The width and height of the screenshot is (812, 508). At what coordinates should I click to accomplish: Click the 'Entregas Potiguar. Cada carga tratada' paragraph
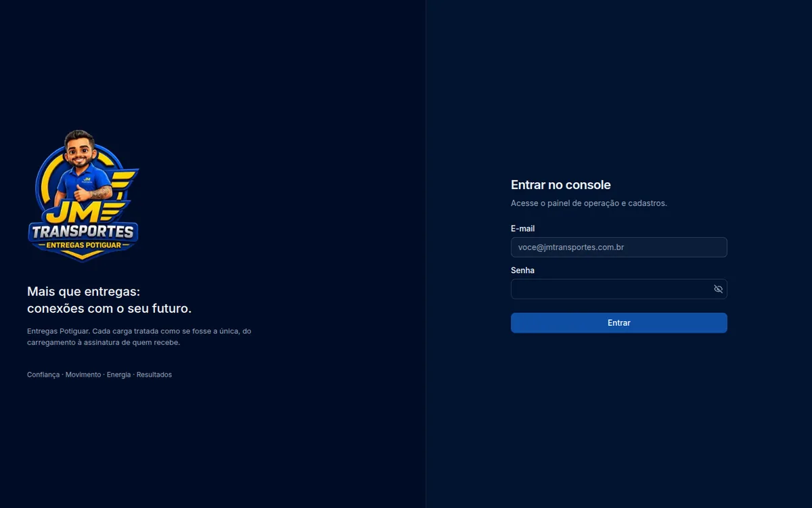[139, 337]
